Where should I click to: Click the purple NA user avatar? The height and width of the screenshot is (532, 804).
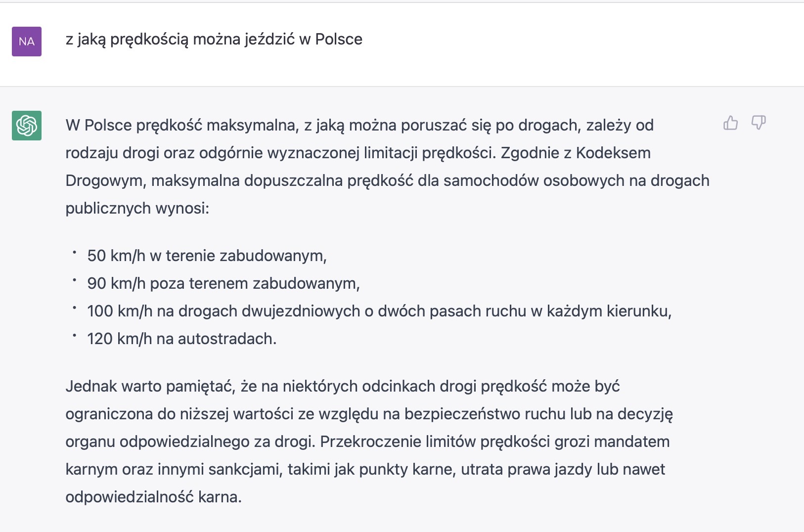coord(27,42)
